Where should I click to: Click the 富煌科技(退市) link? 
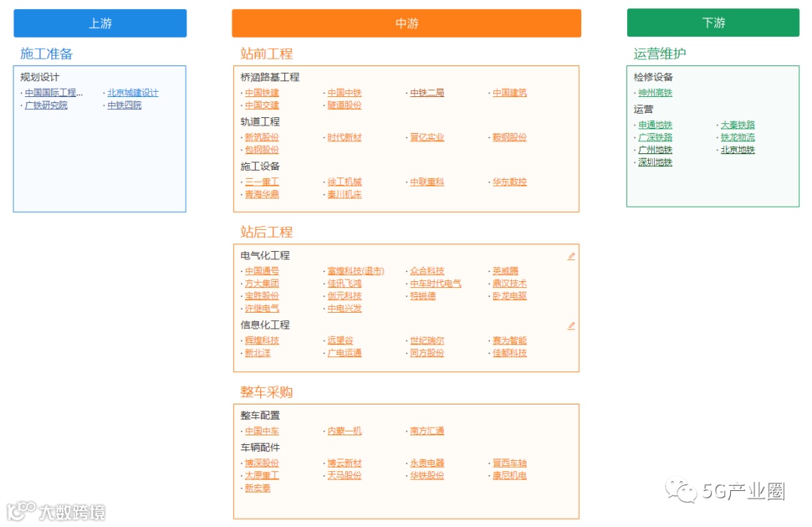[x=356, y=271]
